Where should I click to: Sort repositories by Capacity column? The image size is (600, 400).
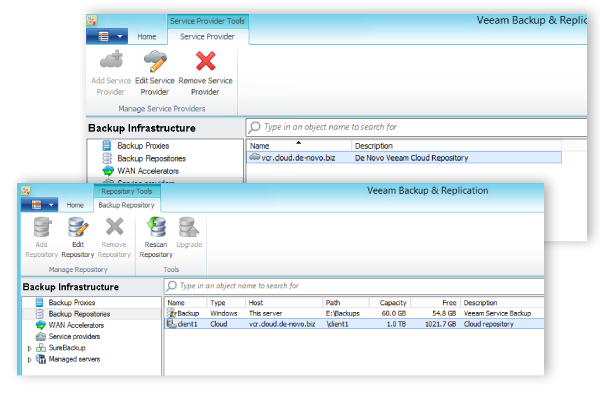pyautogui.click(x=390, y=303)
